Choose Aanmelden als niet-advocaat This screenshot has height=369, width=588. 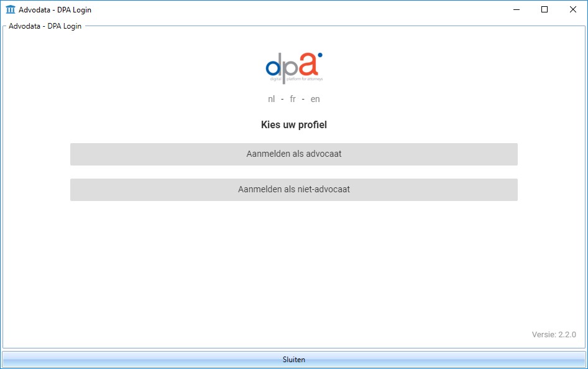[x=293, y=190]
